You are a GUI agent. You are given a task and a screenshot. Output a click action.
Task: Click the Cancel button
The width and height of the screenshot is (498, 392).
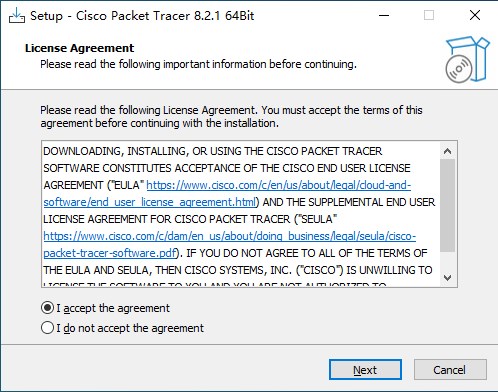(x=450, y=370)
